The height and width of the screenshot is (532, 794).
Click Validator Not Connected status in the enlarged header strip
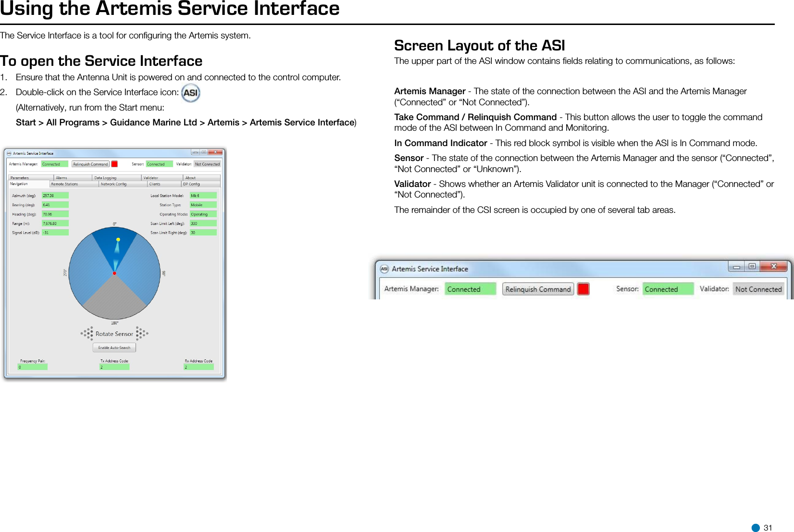point(758,289)
